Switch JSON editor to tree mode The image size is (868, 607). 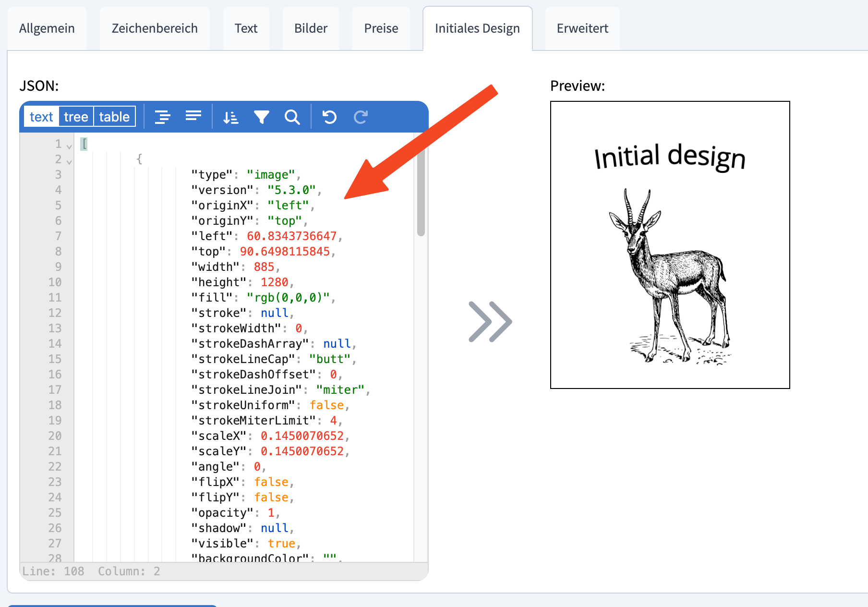[x=76, y=117]
